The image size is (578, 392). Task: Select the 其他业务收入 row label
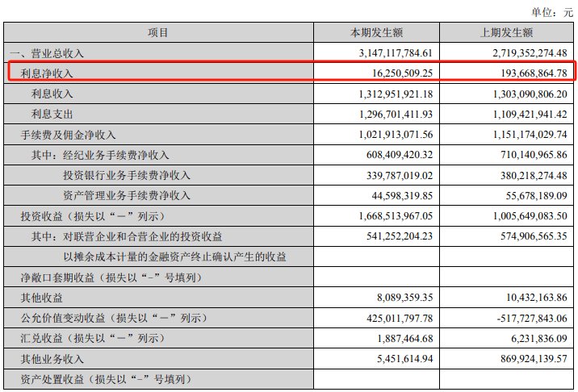tap(52, 359)
